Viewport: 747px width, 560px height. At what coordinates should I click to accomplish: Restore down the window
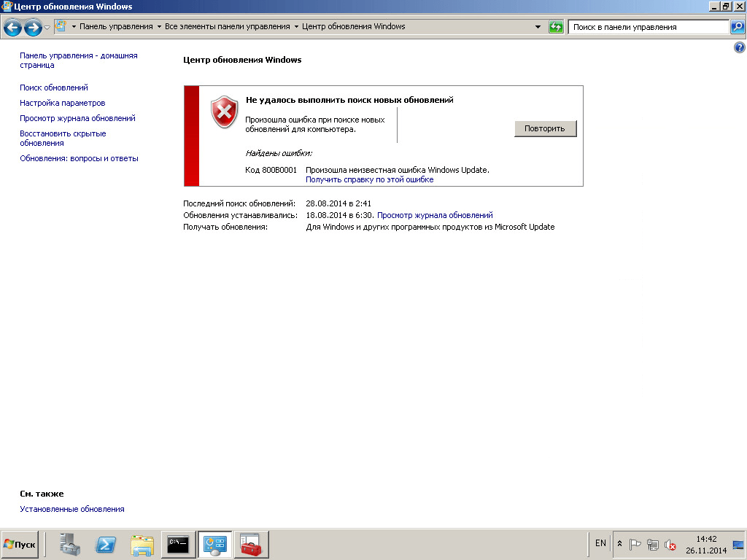pos(726,7)
